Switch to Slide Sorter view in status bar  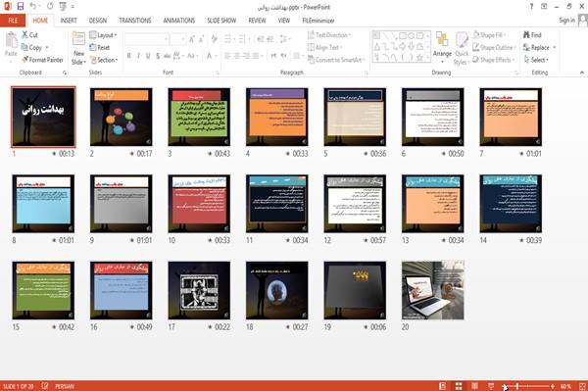(459, 386)
